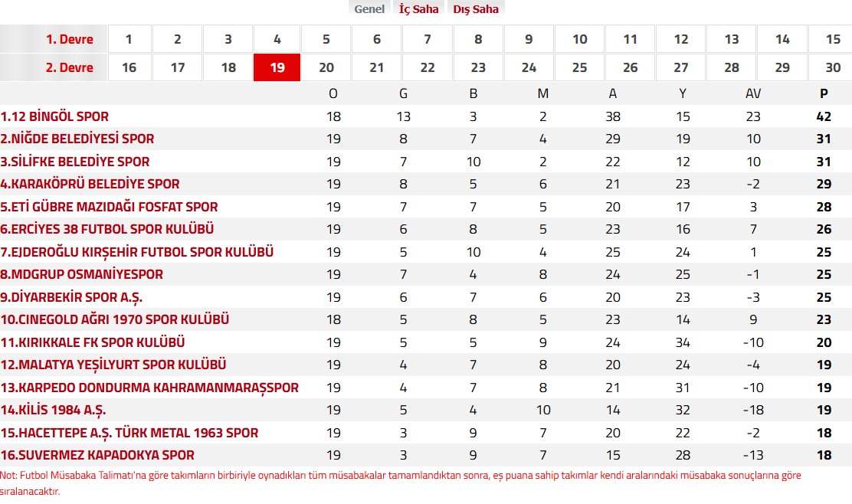Click Niğde Belediyesi Spor team name
This screenshot has height=504, width=852.
click(77, 139)
